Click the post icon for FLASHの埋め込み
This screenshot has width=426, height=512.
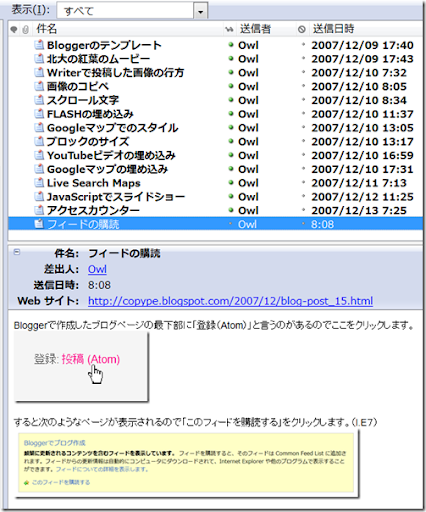click(x=39, y=114)
